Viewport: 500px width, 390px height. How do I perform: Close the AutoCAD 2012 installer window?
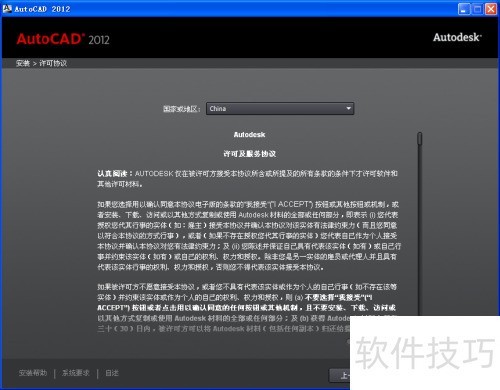pyautogui.click(x=491, y=9)
